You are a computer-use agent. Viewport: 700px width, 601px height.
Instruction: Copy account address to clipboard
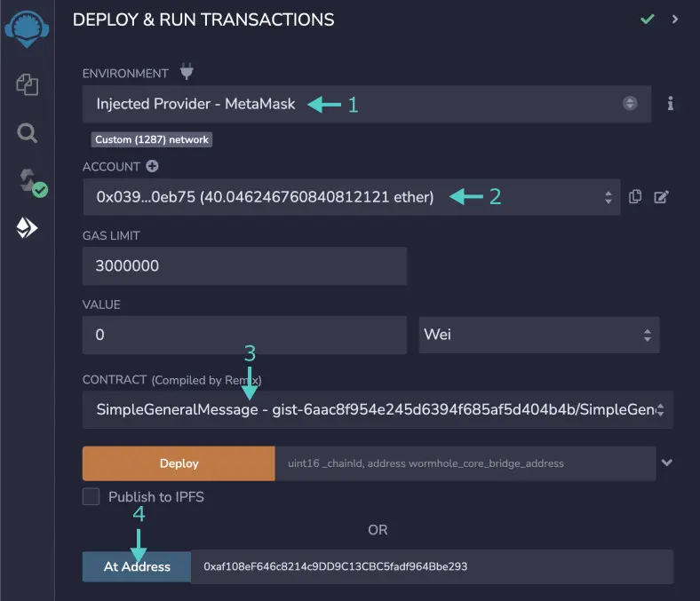coord(635,197)
